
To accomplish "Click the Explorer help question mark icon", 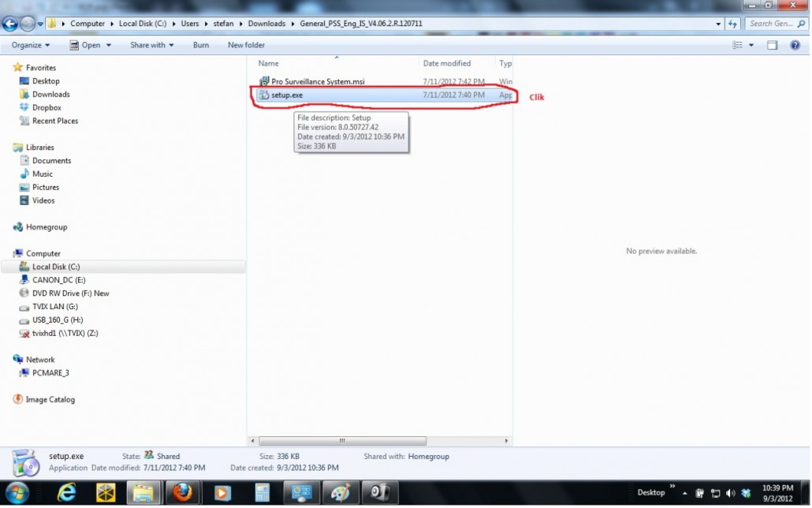I will (x=795, y=45).
